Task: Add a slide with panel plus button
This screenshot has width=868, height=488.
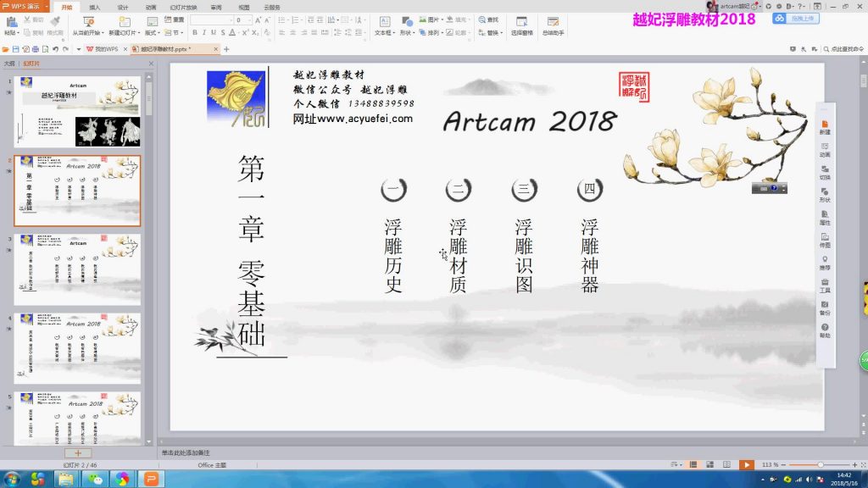Action: point(78,453)
